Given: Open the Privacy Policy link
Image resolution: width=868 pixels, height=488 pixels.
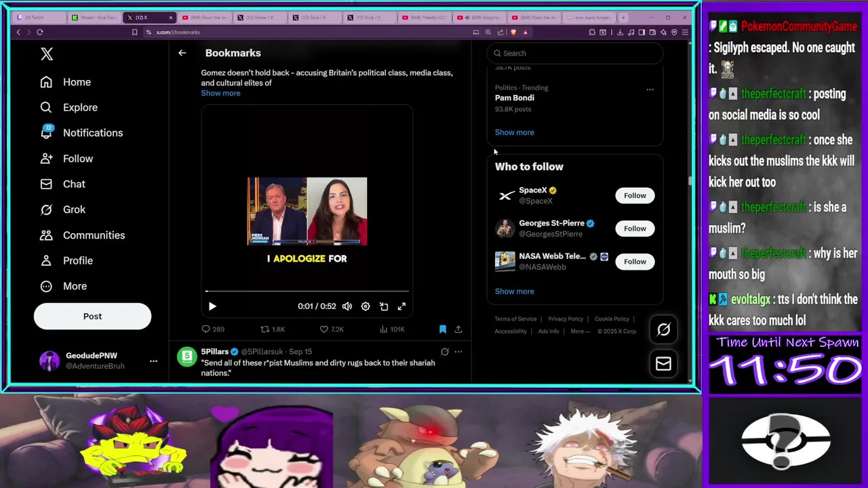Looking at the screenshot, I should (x=566, y=319).
